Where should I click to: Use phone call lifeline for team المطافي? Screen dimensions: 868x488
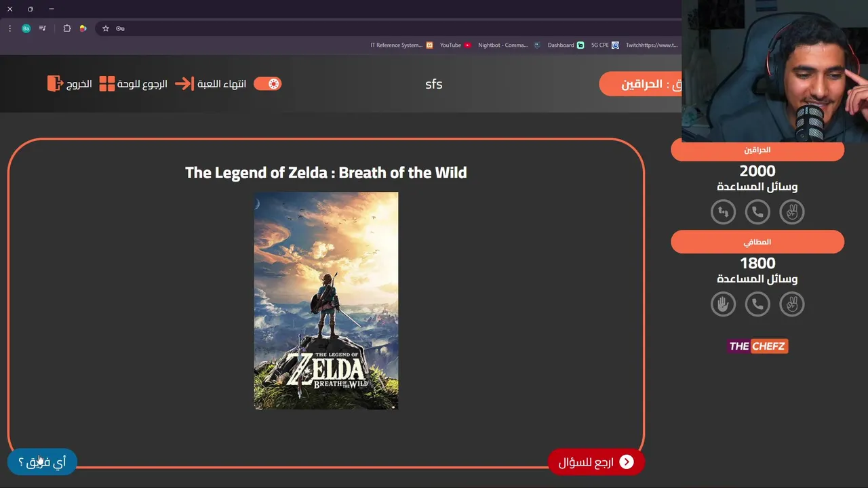coord(757,304)
